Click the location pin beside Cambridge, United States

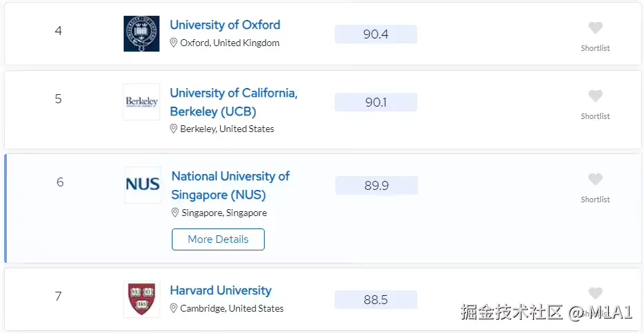174,308
